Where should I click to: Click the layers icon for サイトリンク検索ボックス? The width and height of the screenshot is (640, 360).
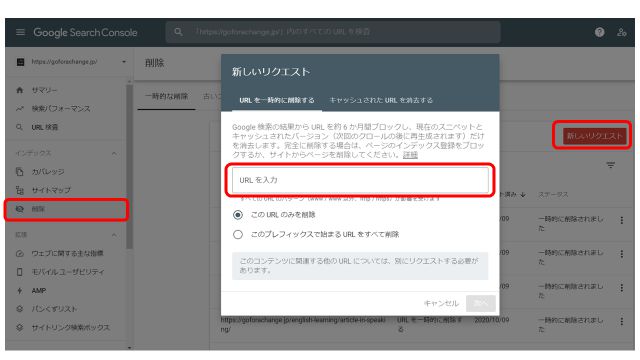(x=20, y=327)
